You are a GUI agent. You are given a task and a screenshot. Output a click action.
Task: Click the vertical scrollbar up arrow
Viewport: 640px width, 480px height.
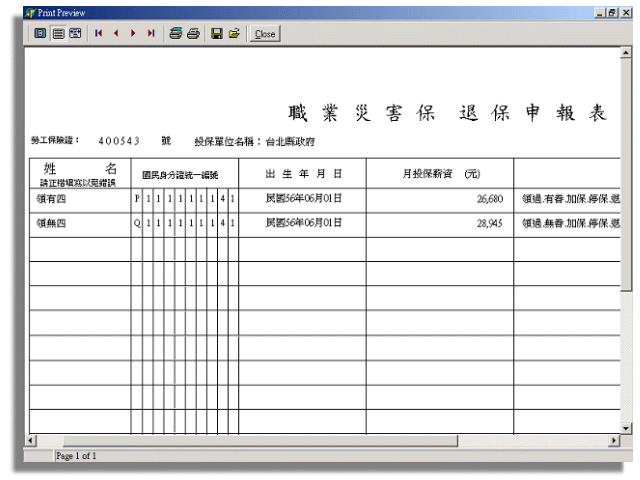click(x=626, y=53)
